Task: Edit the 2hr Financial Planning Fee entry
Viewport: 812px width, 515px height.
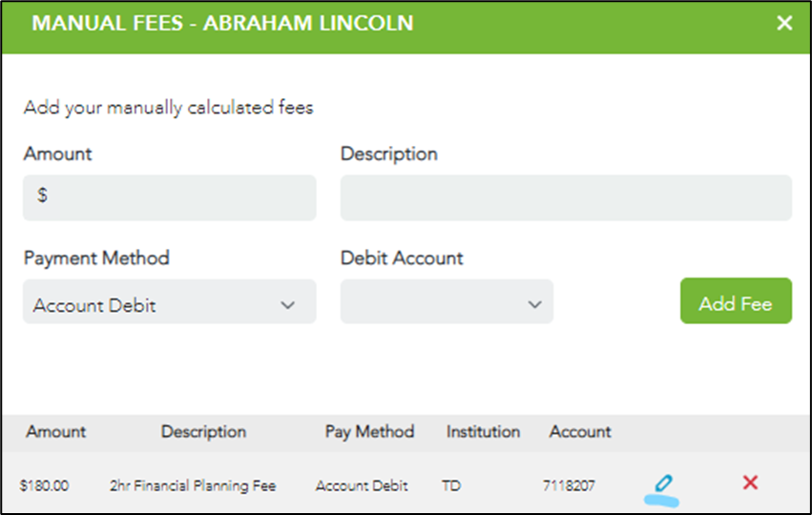Action: click(663, 484)
